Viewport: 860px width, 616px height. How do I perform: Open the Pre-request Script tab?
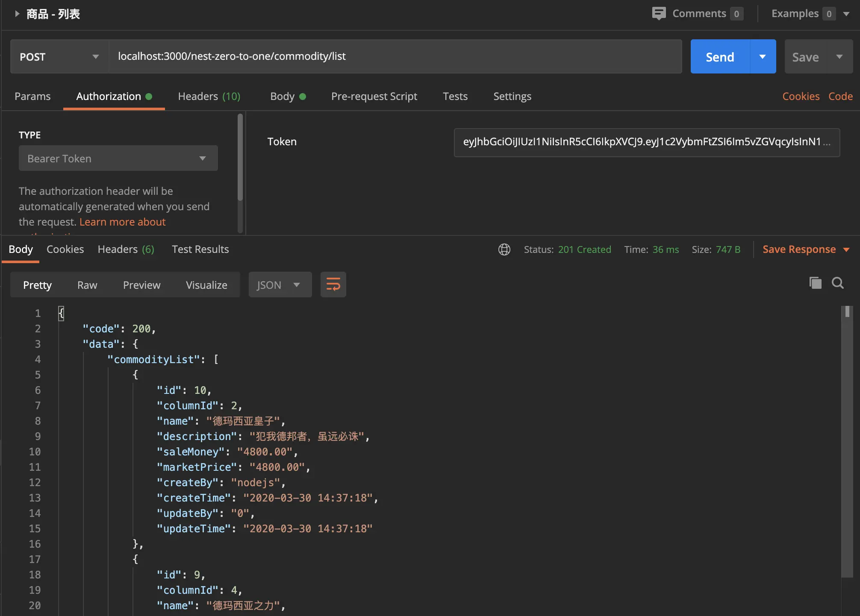pyautogui.click(x=374, y=97)
